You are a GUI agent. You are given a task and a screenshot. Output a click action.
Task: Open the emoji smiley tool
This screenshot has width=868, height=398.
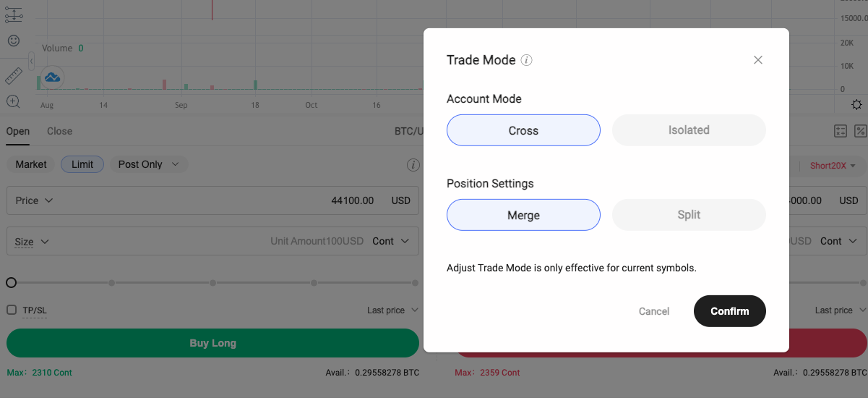[x=13, y=41]
